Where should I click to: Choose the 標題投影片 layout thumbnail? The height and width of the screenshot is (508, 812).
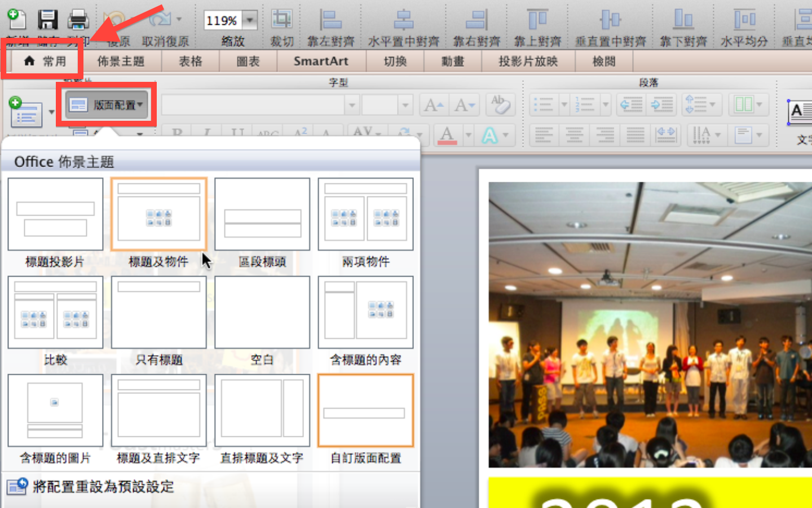pyautogui.click(x=55, y=214)
